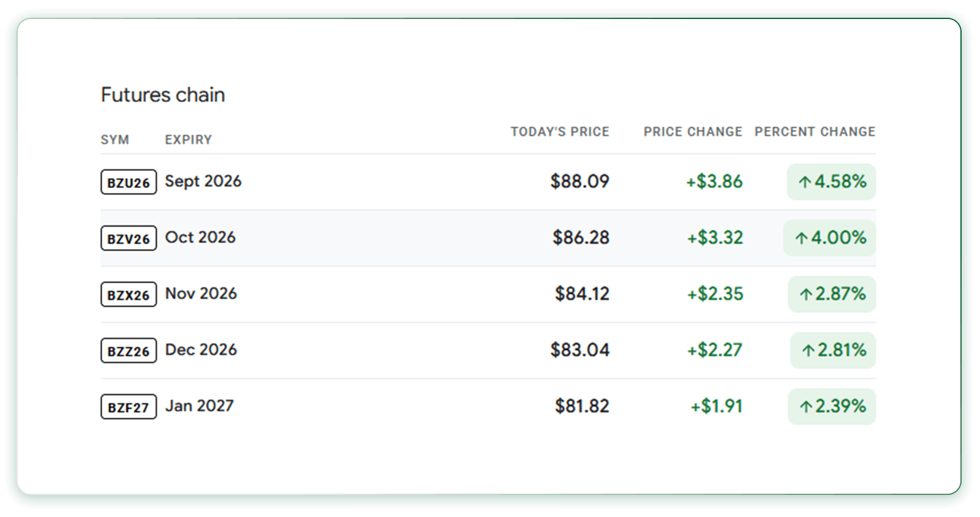
Task: Click the EXPIRY column header
Action: 188,140
